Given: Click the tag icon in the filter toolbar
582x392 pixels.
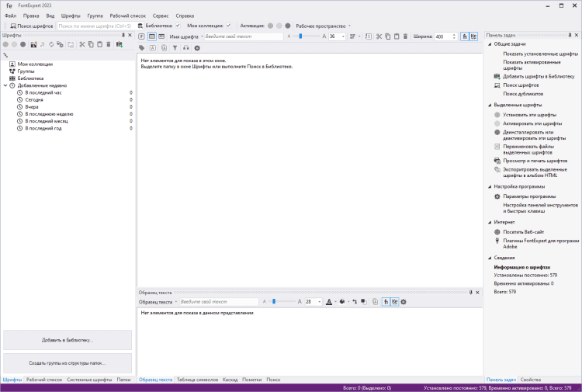Looking at the screenshot, I should click(142, 48).
